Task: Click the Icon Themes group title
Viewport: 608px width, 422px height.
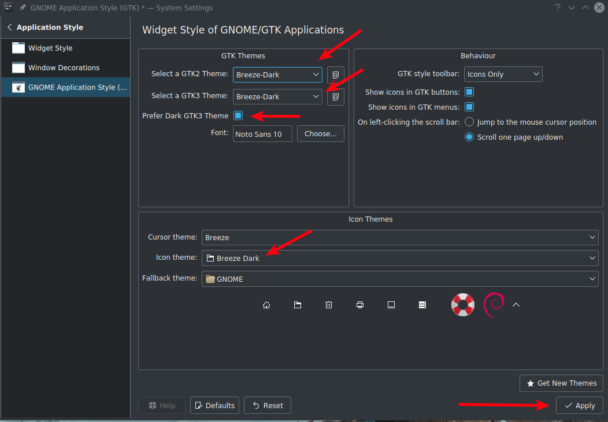Action: [x=370, y=219]
